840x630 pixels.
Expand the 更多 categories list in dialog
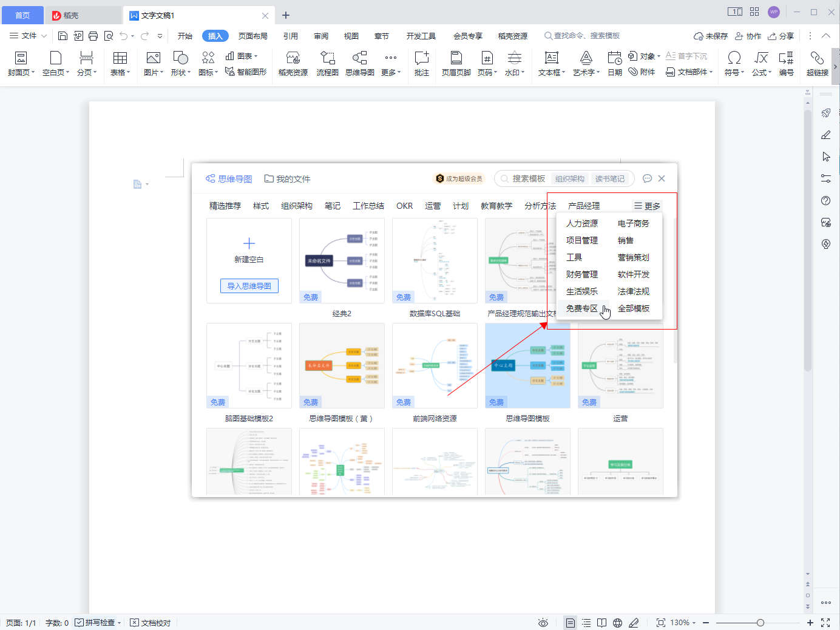[647, 206]
